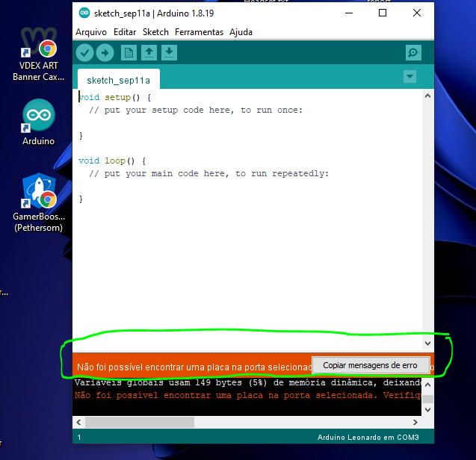Click the console scrollbar down arrow

[427, 410]
